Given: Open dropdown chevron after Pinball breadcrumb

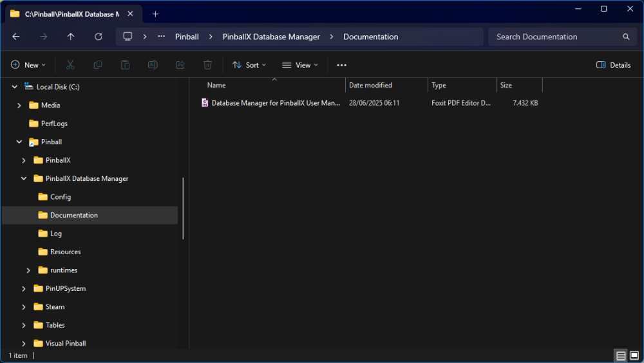Looking at the screenshot, I should [211, 37].
